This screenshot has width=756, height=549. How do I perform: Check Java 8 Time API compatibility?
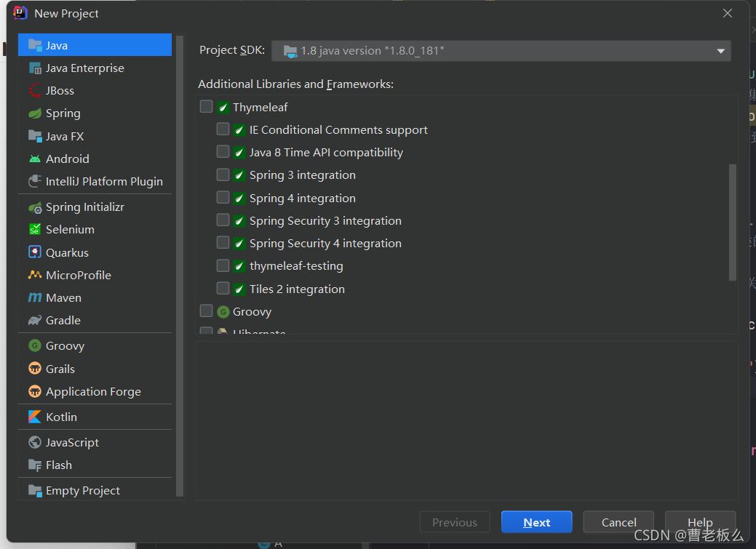[x=223, y=152]
